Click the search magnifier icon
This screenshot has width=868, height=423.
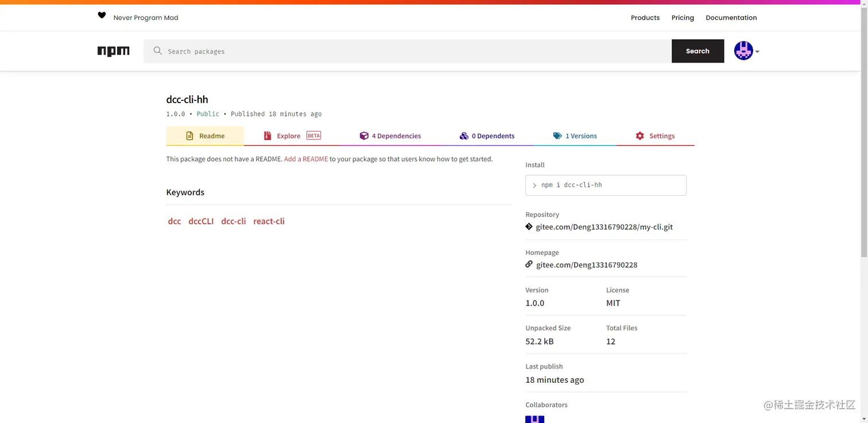click(158, 51)
